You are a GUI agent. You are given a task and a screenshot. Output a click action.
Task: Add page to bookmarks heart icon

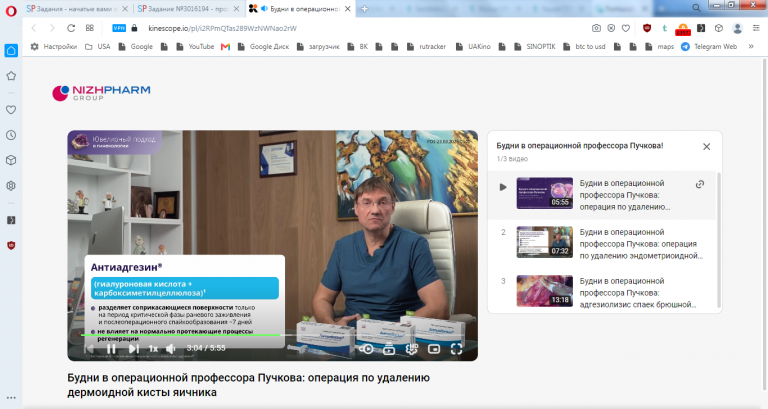coord(626,28)
